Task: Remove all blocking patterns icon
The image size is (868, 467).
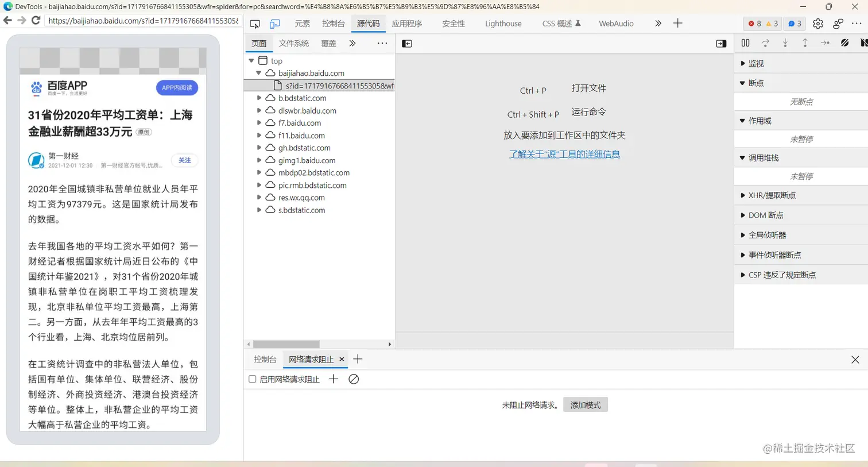Action: pos(354,379)
